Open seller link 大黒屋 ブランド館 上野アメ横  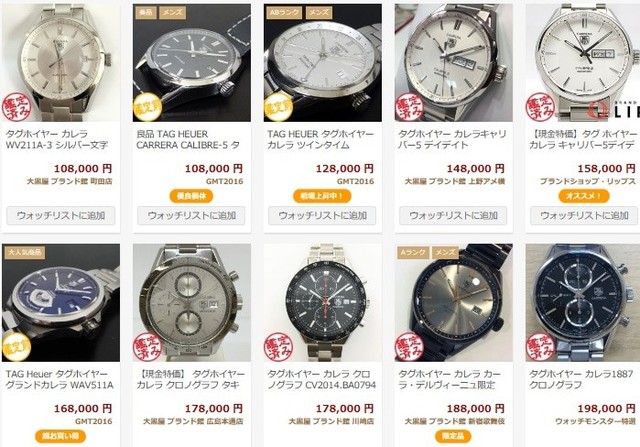click(x=455, y=181)
